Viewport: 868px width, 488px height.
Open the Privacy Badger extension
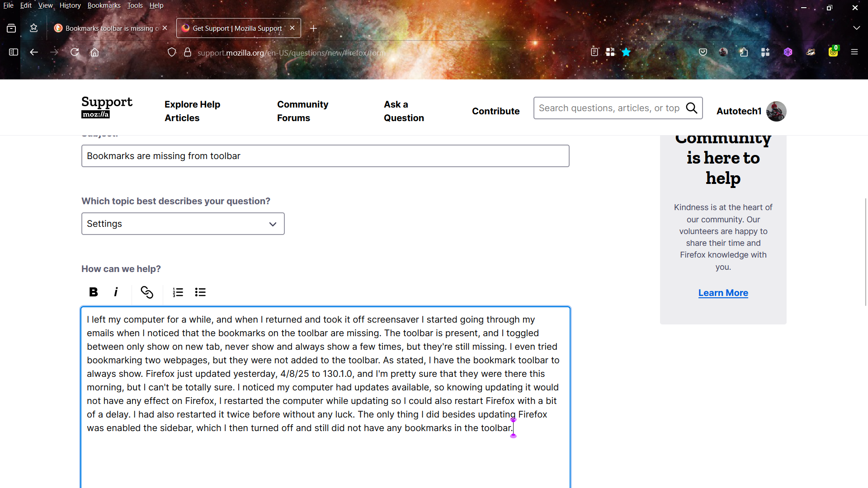coord(811,52)
